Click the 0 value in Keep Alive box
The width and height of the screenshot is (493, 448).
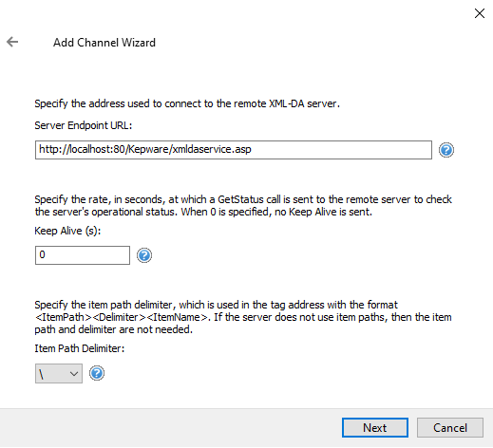(x=42, y=254)
